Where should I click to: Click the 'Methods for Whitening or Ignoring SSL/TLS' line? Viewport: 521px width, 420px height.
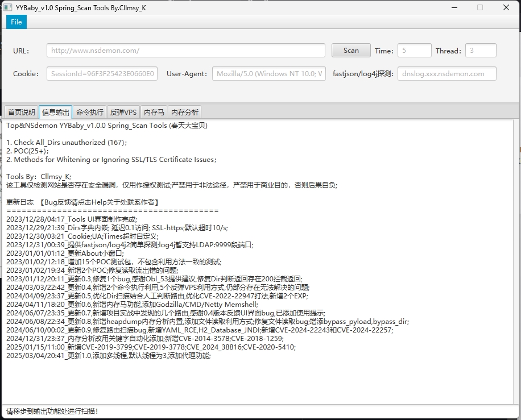111,160
